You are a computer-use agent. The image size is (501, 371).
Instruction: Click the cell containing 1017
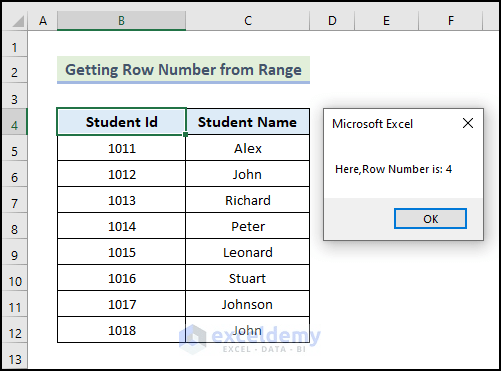click(121, 304)
